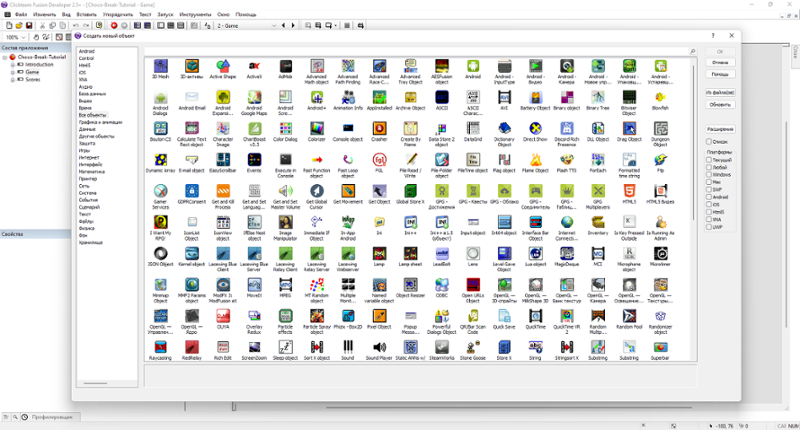The width and height of the screenshot is (800, 430).
Task: Select the HTML5 object icon
Action: (x=629, y=191)
